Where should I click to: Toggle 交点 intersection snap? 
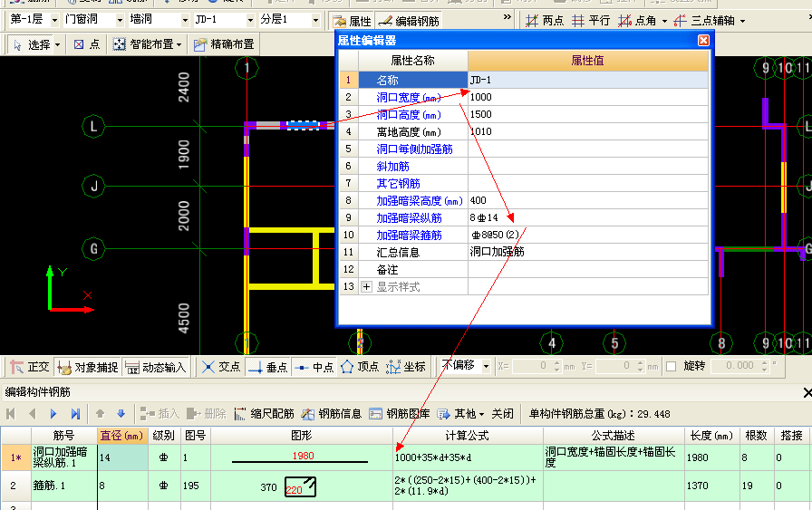pos(220,367)
